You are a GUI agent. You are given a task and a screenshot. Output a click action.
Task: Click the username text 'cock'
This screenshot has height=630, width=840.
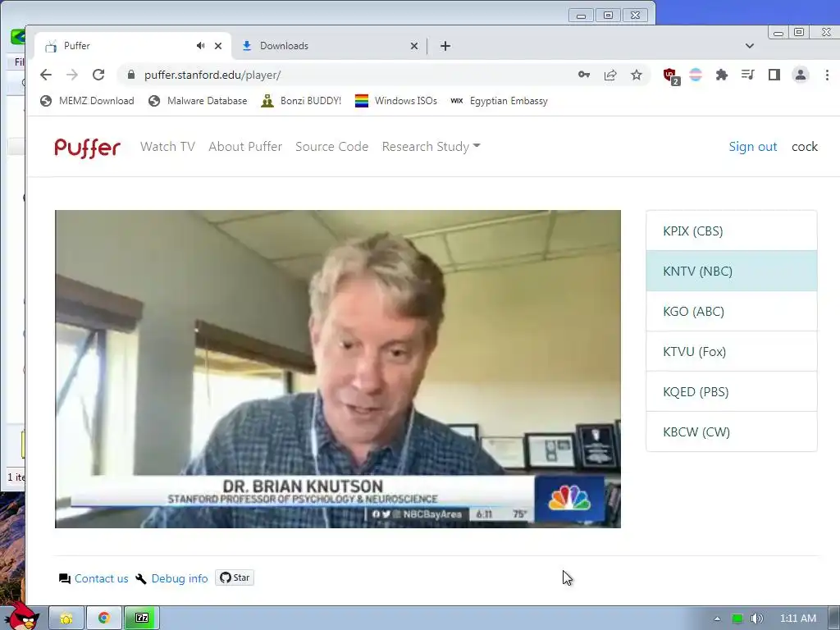click(805, 147)
